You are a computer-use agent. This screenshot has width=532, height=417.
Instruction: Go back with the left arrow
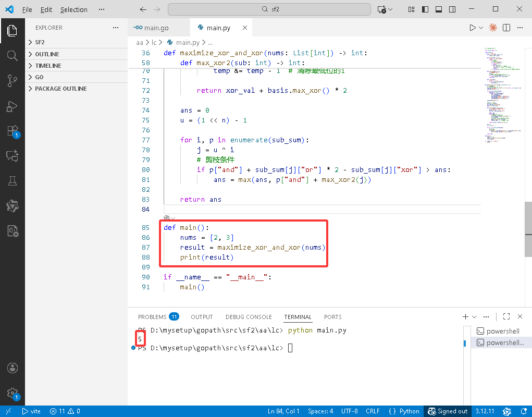pos(143,9)
